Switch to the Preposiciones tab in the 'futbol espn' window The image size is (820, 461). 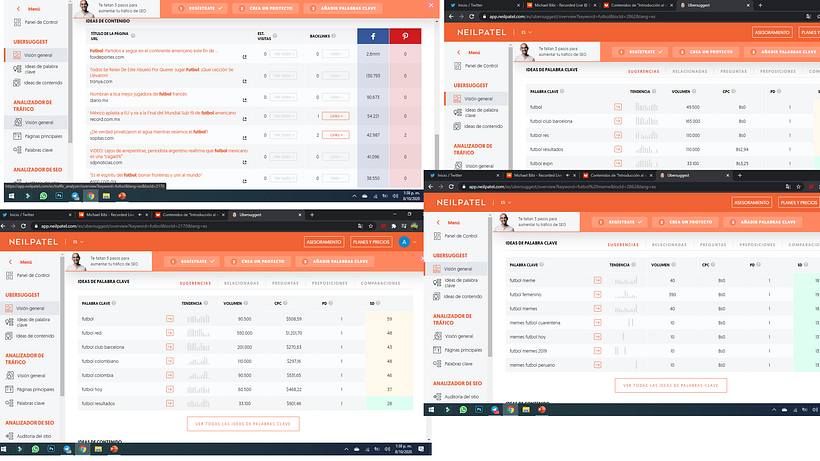(x=778, y=71)
